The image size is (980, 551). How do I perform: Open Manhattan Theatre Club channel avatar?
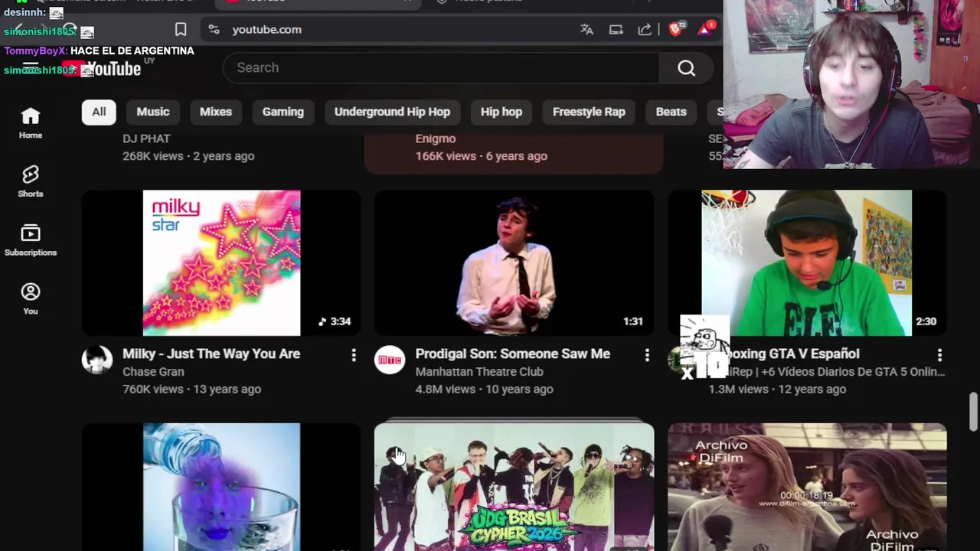click(390, 360)
